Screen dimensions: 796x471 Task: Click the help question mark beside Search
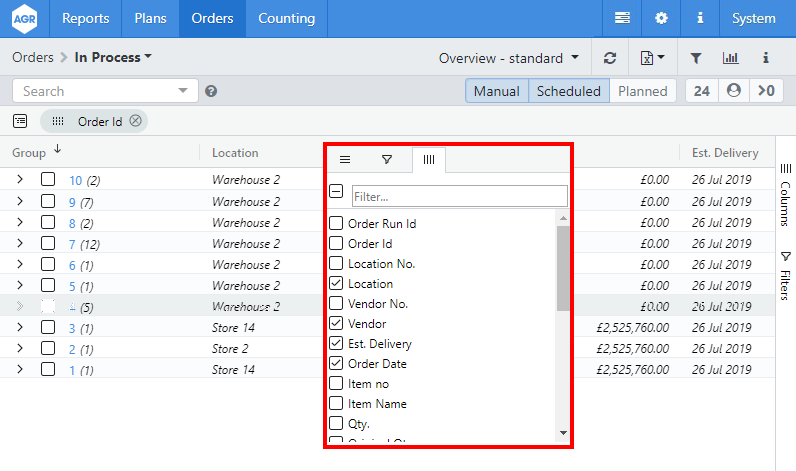click(x=211, y=91)
